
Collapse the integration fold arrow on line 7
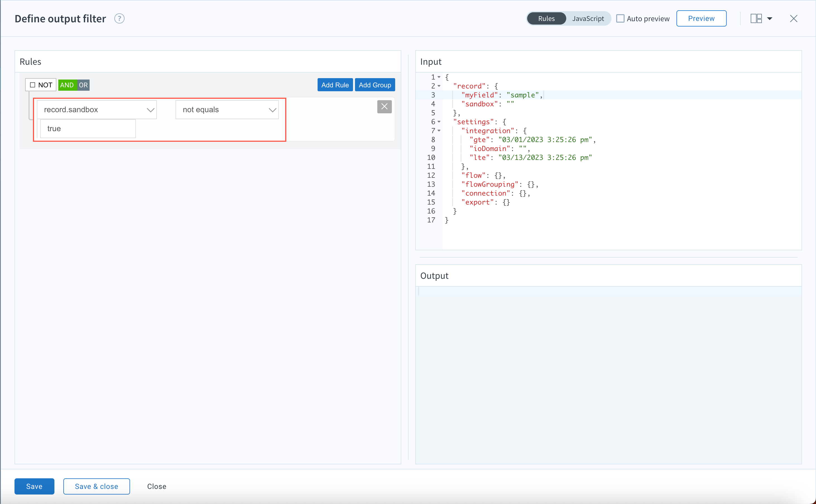pos(439,131)
